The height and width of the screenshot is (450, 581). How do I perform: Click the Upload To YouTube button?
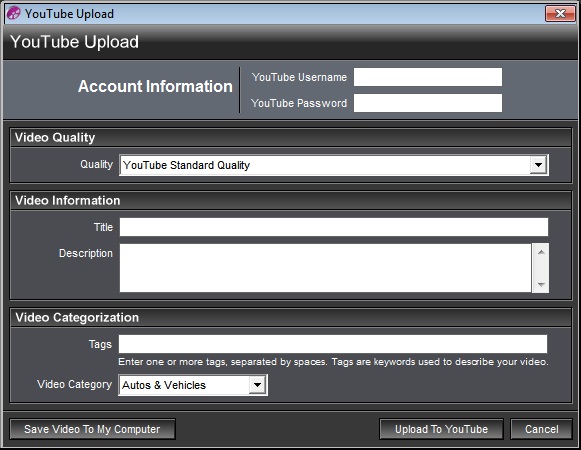coord(441,429)
